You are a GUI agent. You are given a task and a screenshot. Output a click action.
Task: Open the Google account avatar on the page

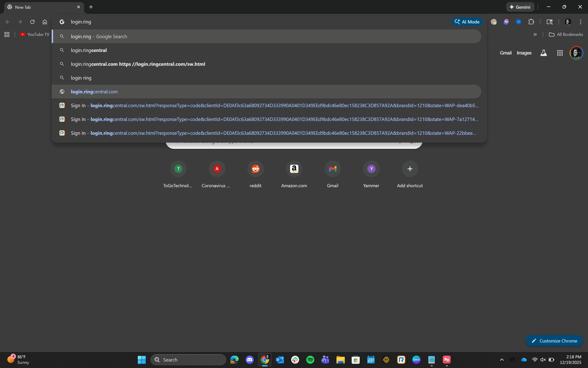tap(576, 53)
